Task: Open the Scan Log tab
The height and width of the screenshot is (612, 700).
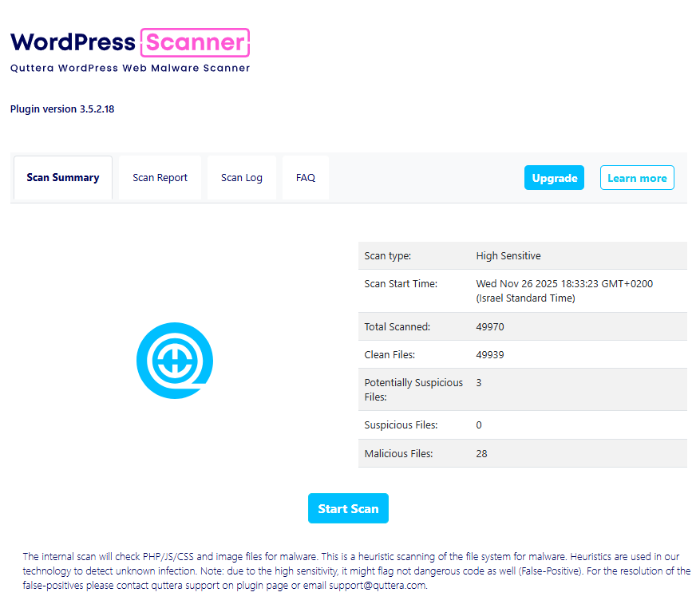Action: point(241,177)
